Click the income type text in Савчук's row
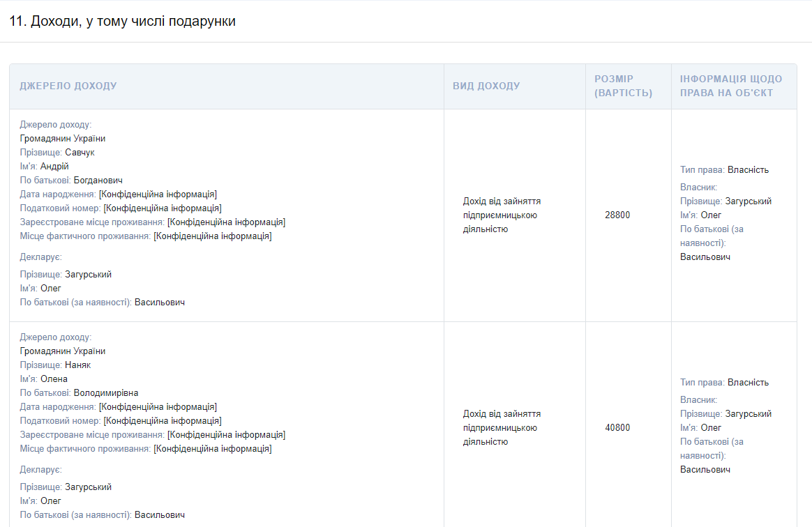Image resolution: width=812 pixels, height=527 pixels. pos(502,215)
